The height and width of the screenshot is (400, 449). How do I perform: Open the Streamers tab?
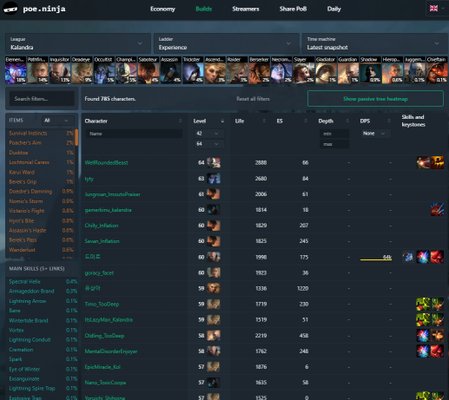tap(246, 9)
